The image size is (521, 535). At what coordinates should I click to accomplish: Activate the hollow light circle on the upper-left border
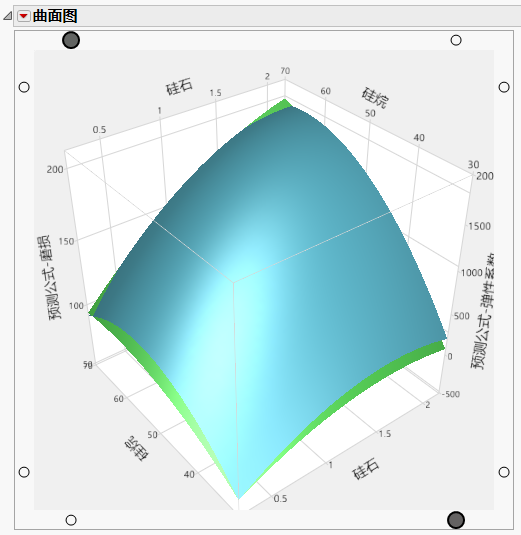(x=24, y=87)
